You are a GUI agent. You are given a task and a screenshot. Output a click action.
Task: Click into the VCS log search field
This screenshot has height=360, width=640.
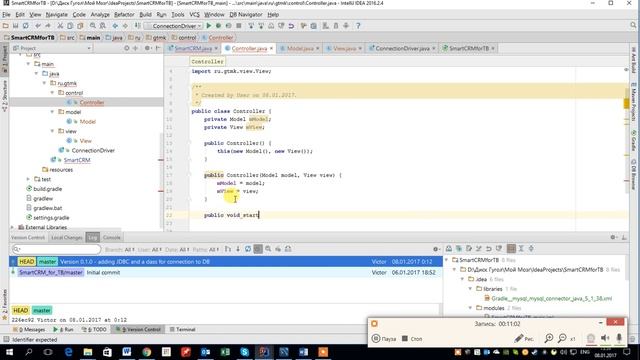(56, 249)
